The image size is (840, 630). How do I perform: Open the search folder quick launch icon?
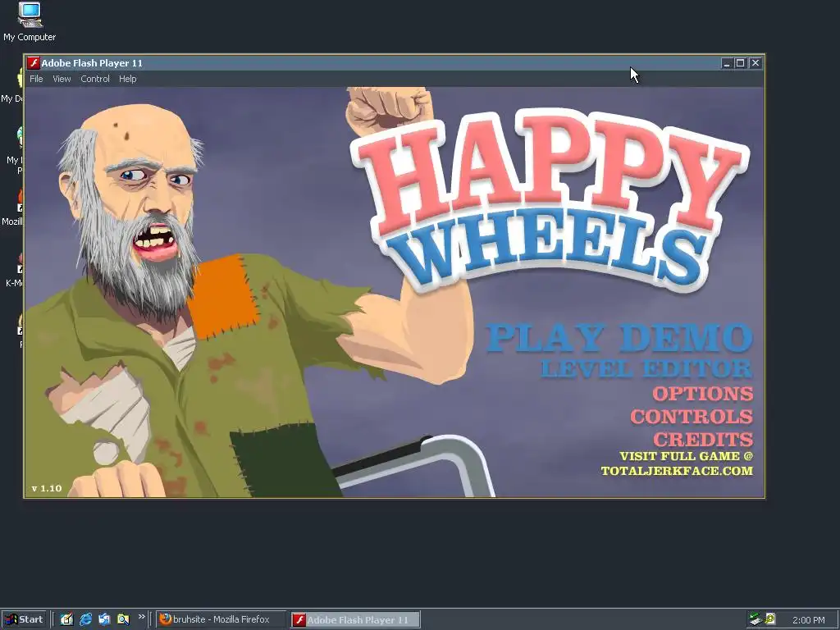tap(123, 619)
